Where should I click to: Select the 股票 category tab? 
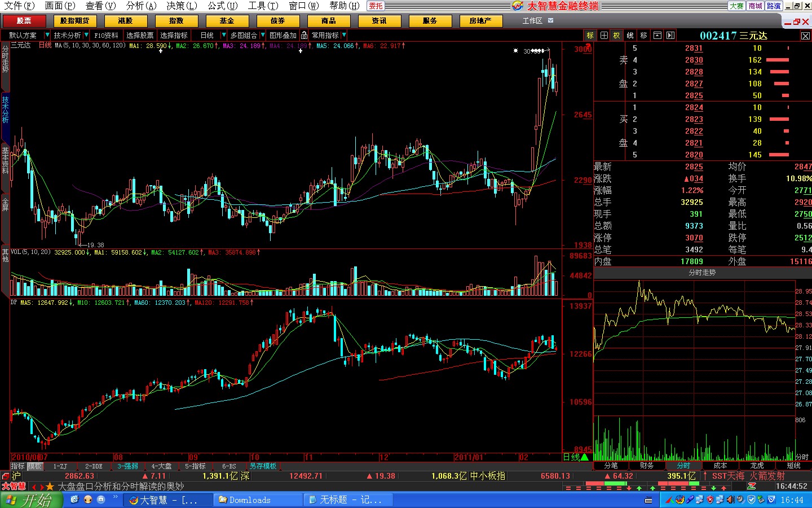click(24, 21)
